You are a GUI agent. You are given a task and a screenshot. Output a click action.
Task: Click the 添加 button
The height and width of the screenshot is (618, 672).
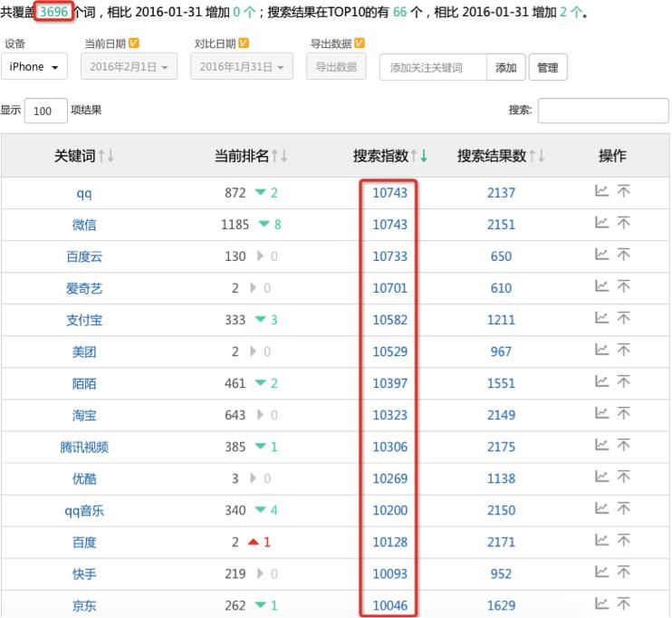click(505, 67)
